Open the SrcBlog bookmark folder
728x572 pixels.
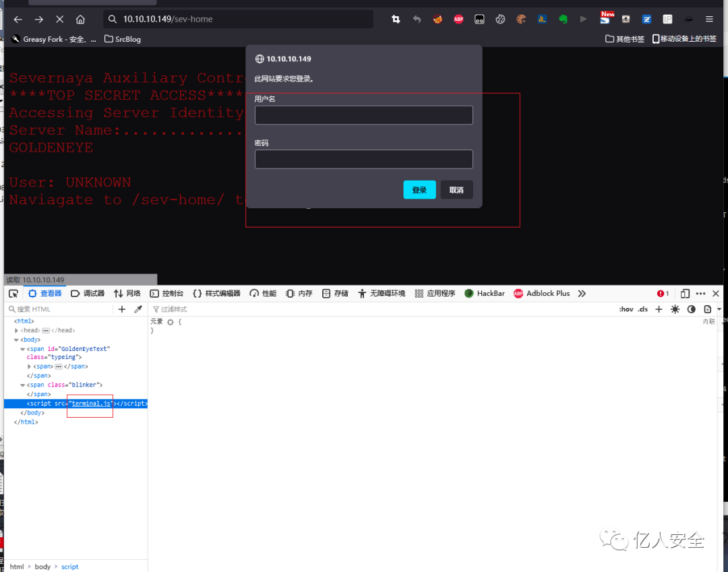(123, 40)
